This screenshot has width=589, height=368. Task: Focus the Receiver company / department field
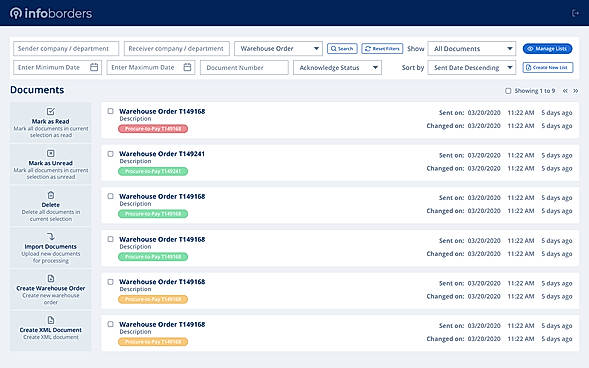coord(177,48)
